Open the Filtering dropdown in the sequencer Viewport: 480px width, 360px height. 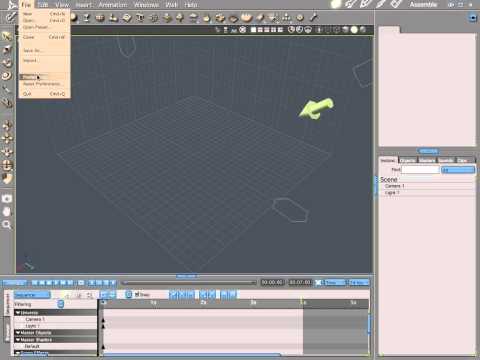coord(61,304)
